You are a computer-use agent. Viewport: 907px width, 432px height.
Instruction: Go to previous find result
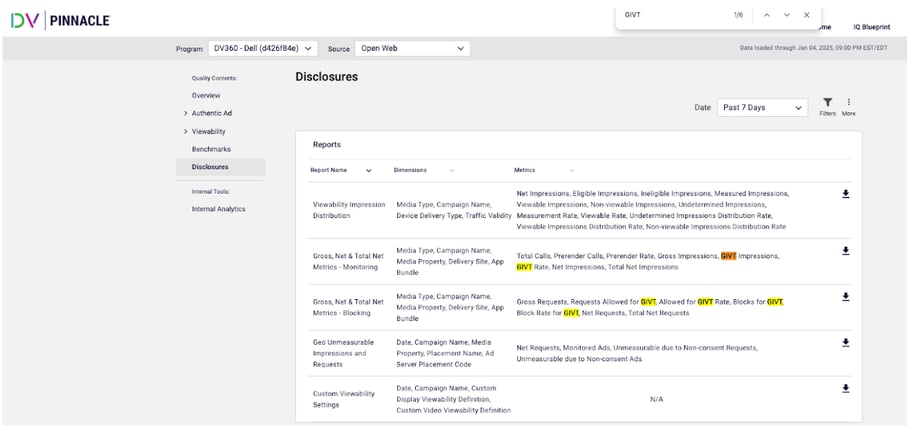pyautogui.click(x=767, y=15)
